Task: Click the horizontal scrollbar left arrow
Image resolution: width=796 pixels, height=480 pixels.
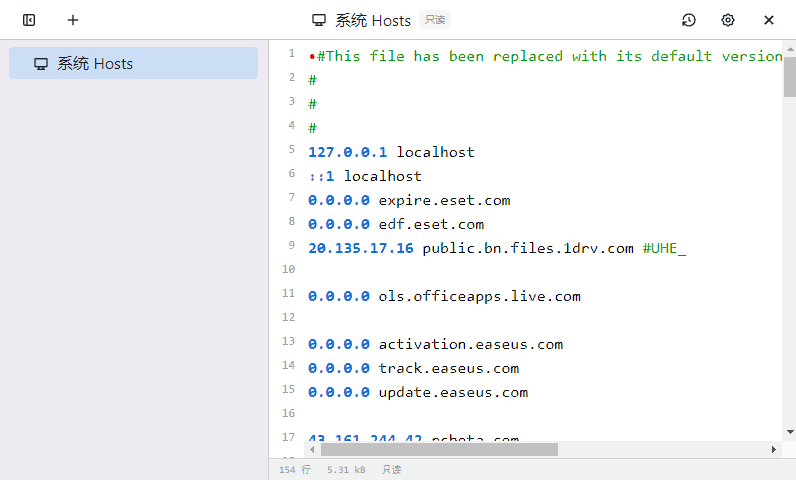Action: [x=312, y=450]
